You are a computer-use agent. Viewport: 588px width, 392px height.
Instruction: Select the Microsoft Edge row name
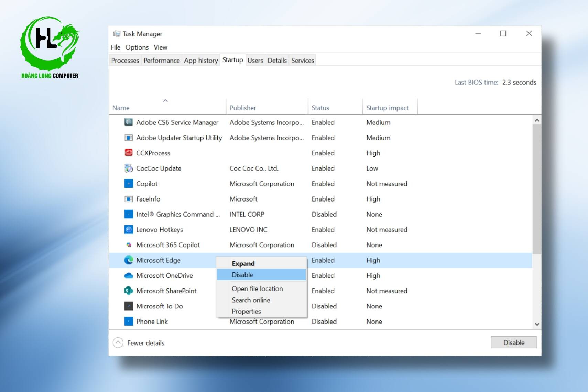158,260
